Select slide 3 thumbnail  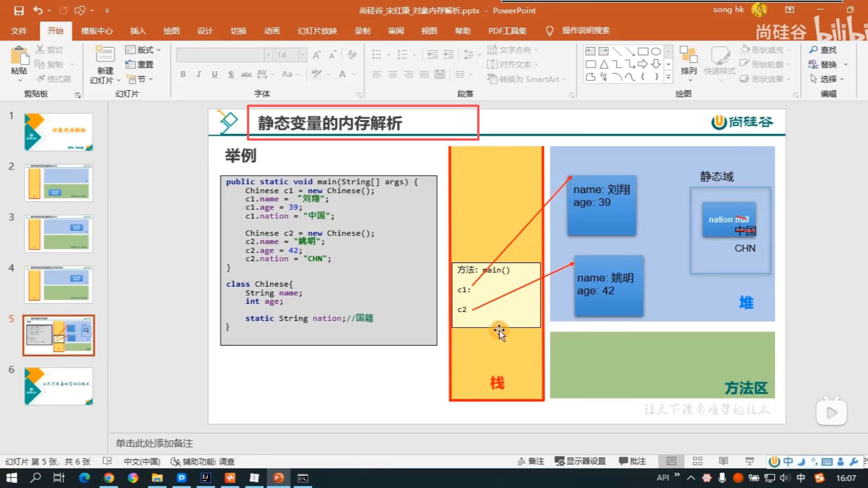pyautogui.click(x=58, y=234)
